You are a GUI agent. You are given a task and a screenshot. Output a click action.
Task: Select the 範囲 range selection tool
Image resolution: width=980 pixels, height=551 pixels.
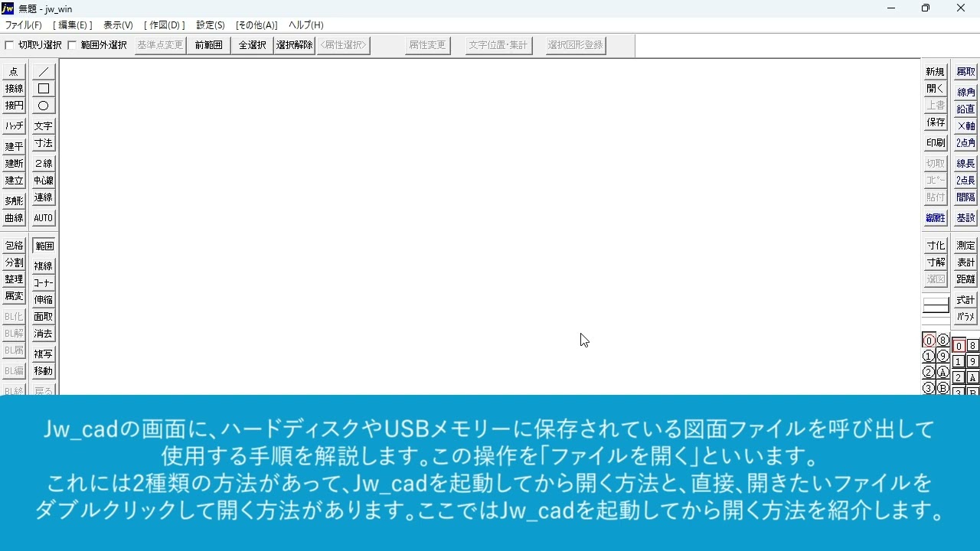(x=44, y=246)
